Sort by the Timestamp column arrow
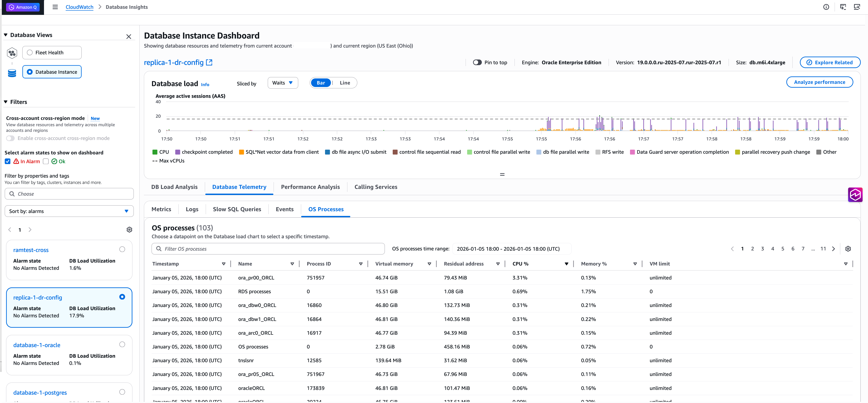The width and height of the screenshot is (868, 403). 223,264
